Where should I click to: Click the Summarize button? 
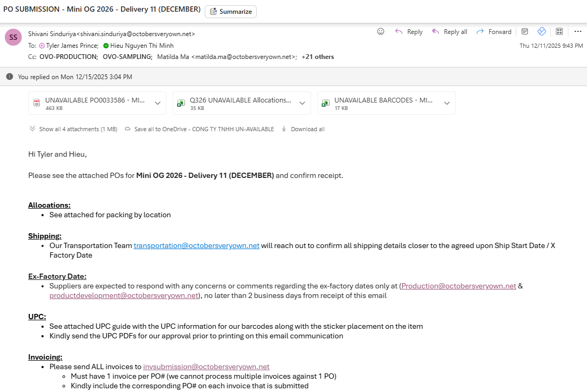(x=231, y=12)
